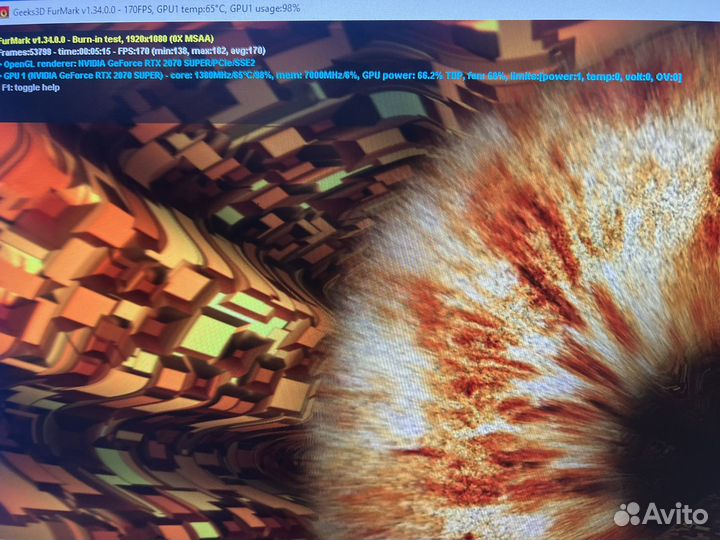Screen dimensions: 720x540
Task: Click the 'OpenGL renderer: NVIDIA GeForce RTX 2070 SUPER' line
Action: point(128,63)
